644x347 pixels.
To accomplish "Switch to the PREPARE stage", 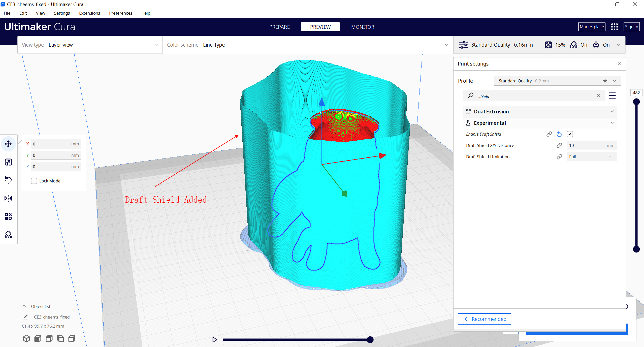I will point(279,27).
